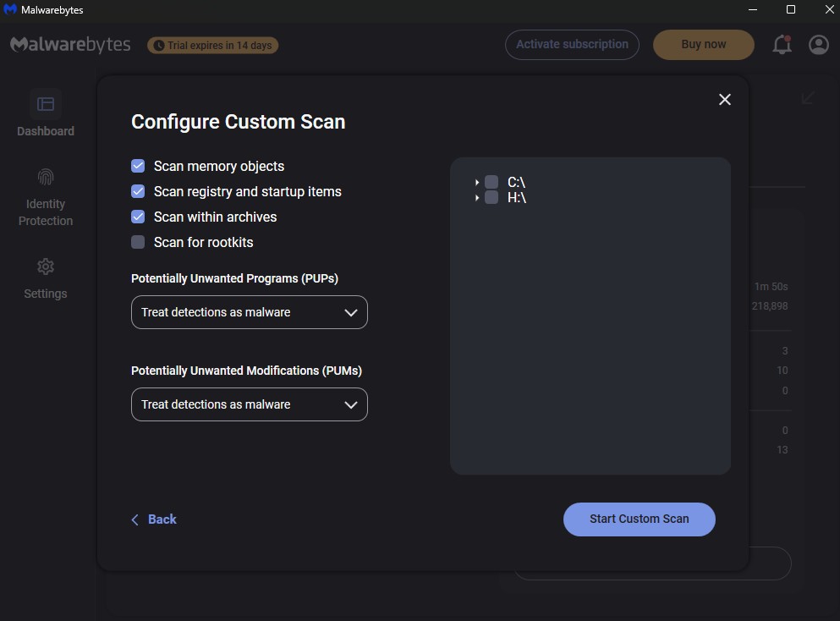Image resolution: width=840 pixels, height=621 pixels.
Task: Click the collapse arrow icon behind dialog
Action: click(x=808, y=98)
